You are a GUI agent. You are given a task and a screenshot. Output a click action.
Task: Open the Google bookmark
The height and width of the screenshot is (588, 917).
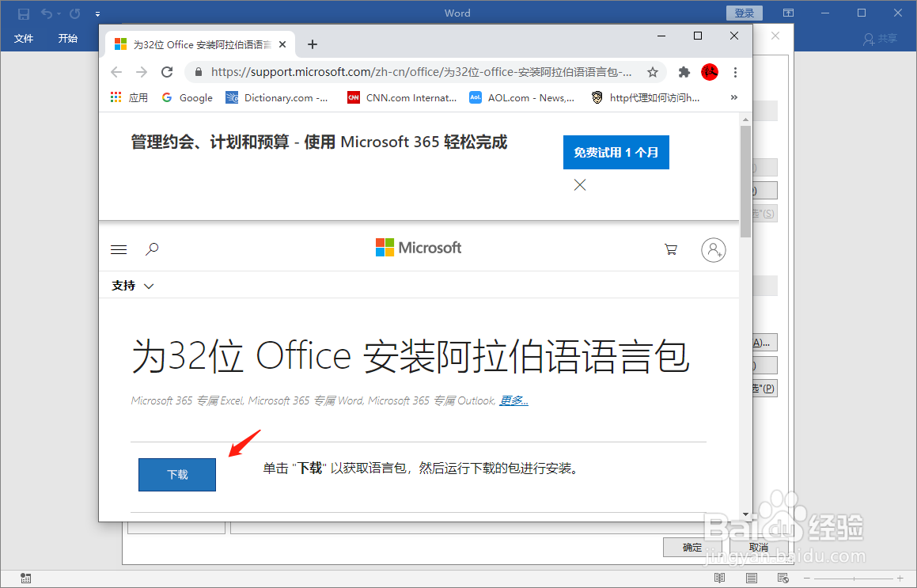click(x=188, y=97)
